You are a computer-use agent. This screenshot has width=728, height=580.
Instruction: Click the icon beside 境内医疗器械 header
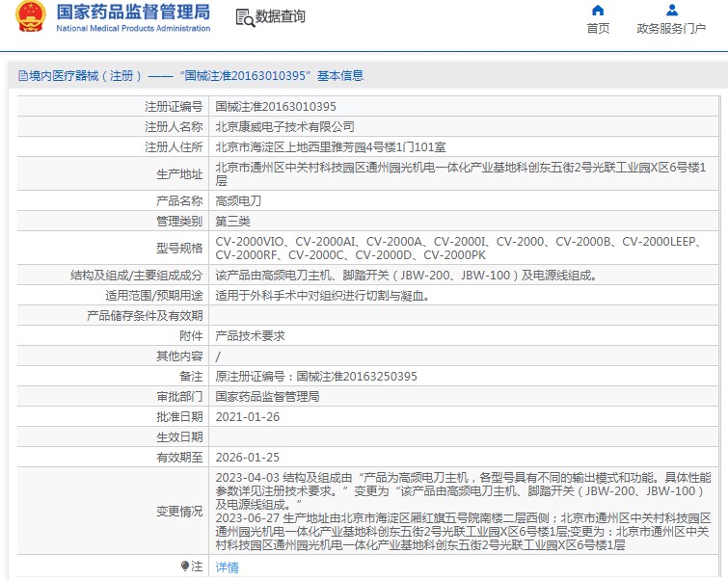pos(18,75)
